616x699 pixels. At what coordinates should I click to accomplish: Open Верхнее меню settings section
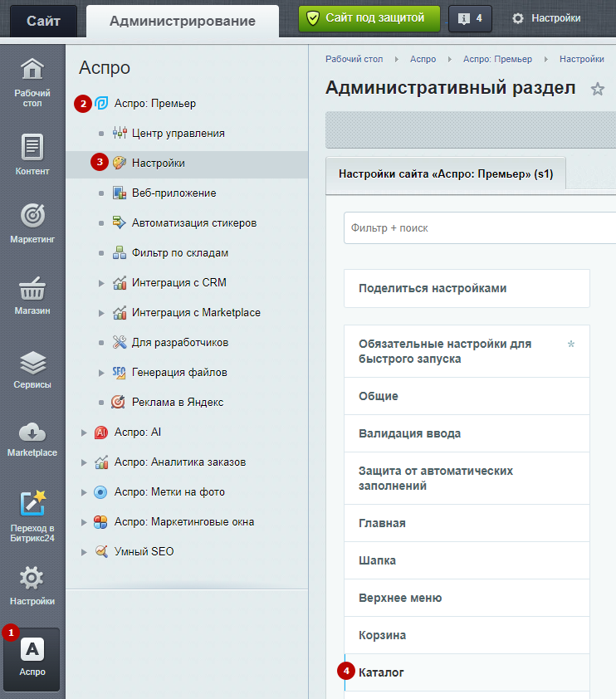point(467,598)
